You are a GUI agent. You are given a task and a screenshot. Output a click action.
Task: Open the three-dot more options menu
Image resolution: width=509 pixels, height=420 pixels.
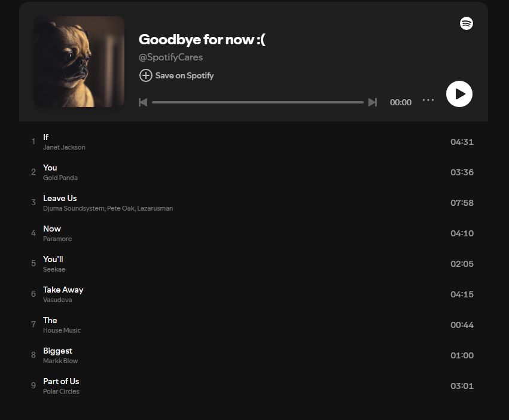(428, 100)
